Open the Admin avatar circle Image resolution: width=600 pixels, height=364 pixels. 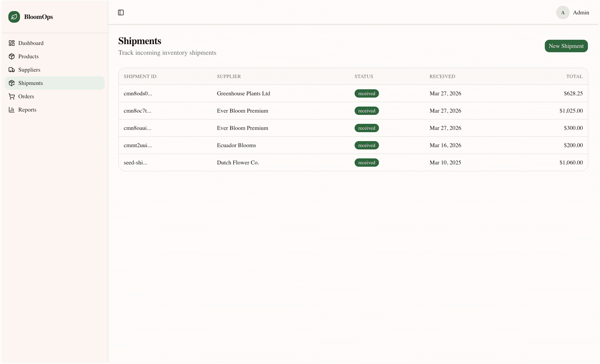click(x=562, y=12)
